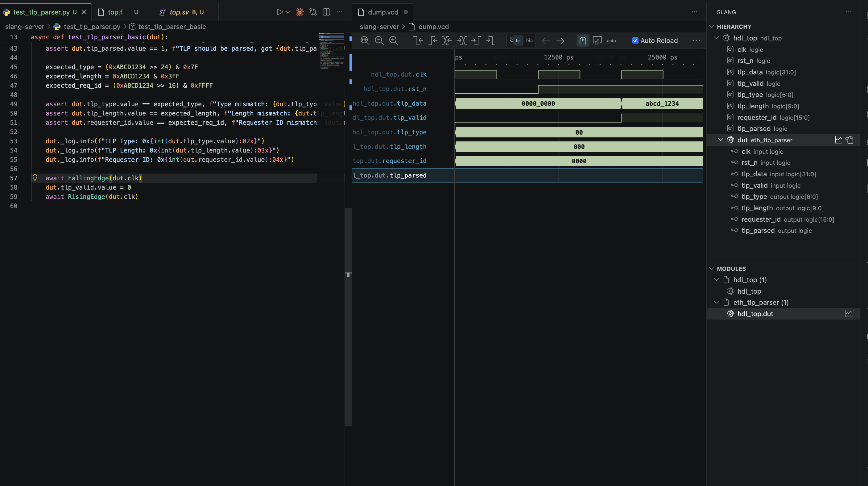Jump to previous positive edge
The image size is (868, 486).
[x=433, y=40]
